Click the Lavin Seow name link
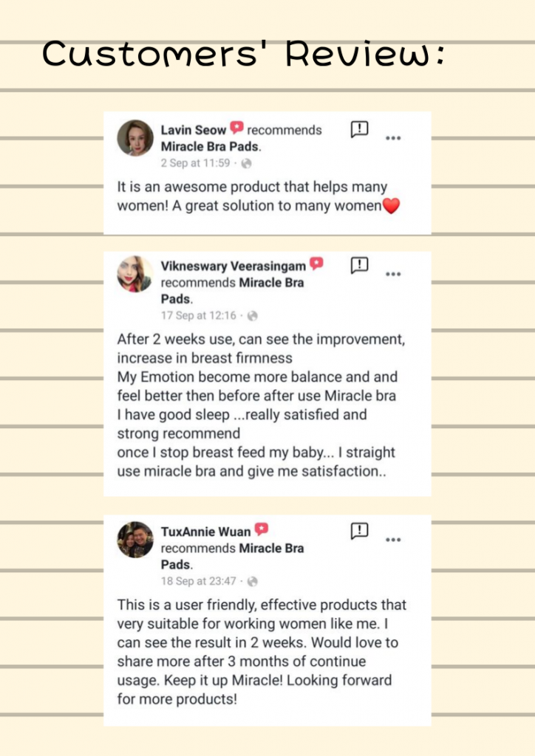 193,130
